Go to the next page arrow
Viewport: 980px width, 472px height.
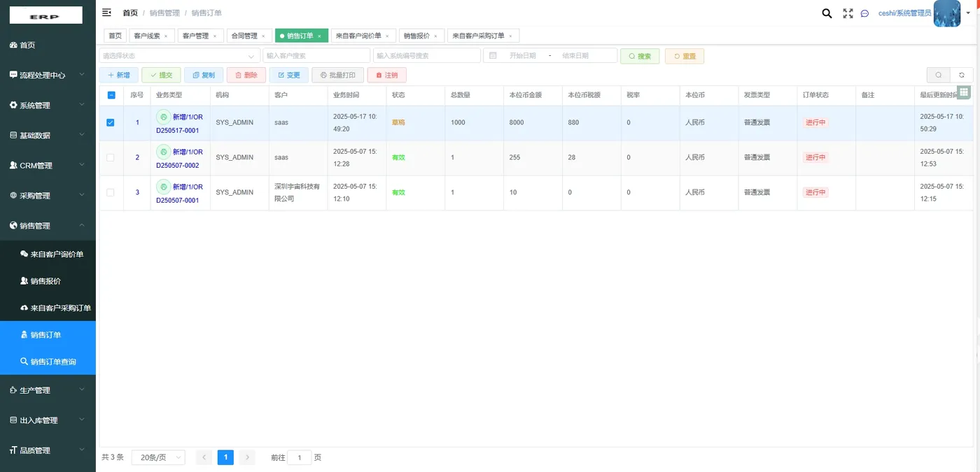246,457
